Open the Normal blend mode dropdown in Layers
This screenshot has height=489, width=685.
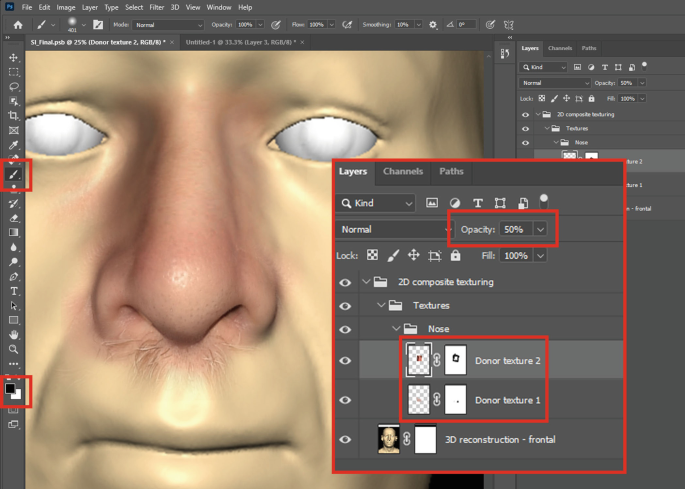391,229
